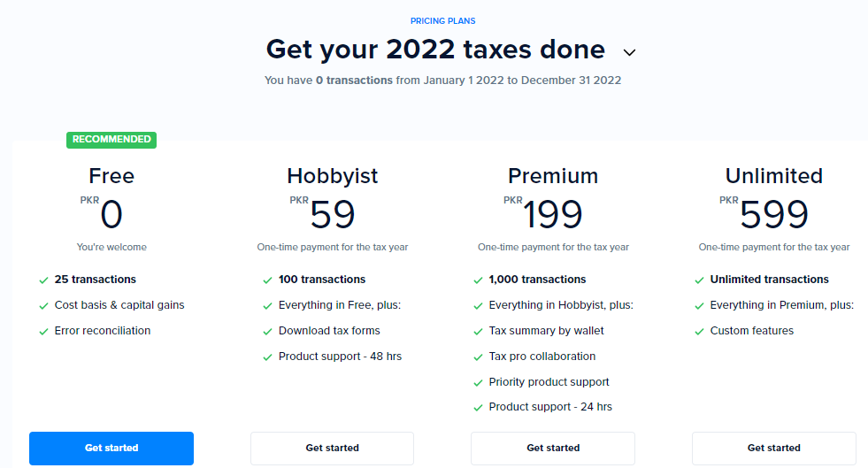Click checkmark next to Priority product support
The width and height of the screenshot is (868, 468).
pyautogui.click(x=479, y=383)
